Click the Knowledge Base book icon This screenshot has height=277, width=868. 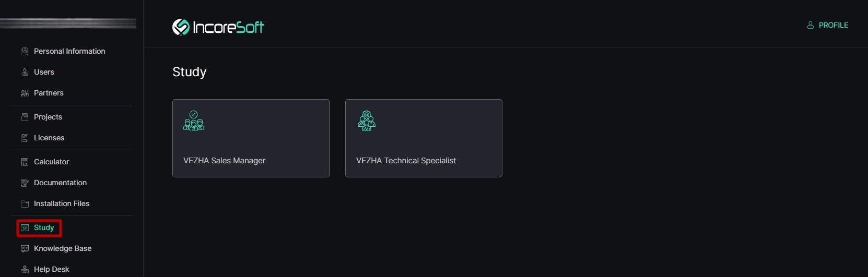click(25, 248)
